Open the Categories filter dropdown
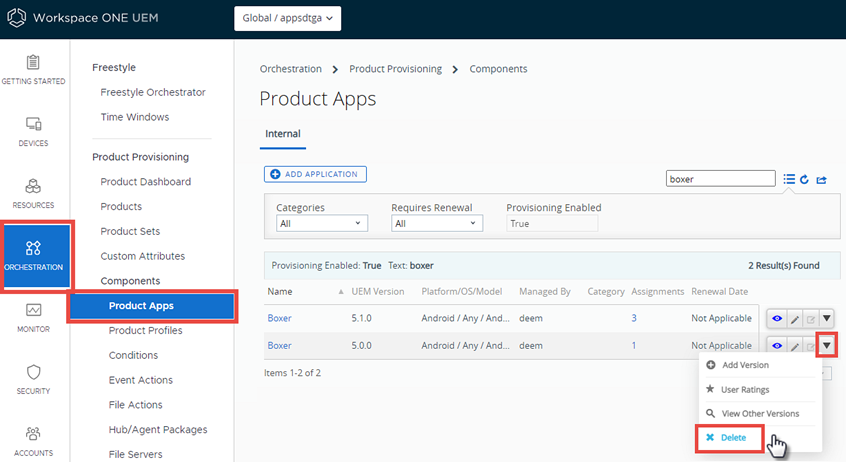The width and height of the screenshot is (846, 462). pyautogui.click(x=322, y=223)
